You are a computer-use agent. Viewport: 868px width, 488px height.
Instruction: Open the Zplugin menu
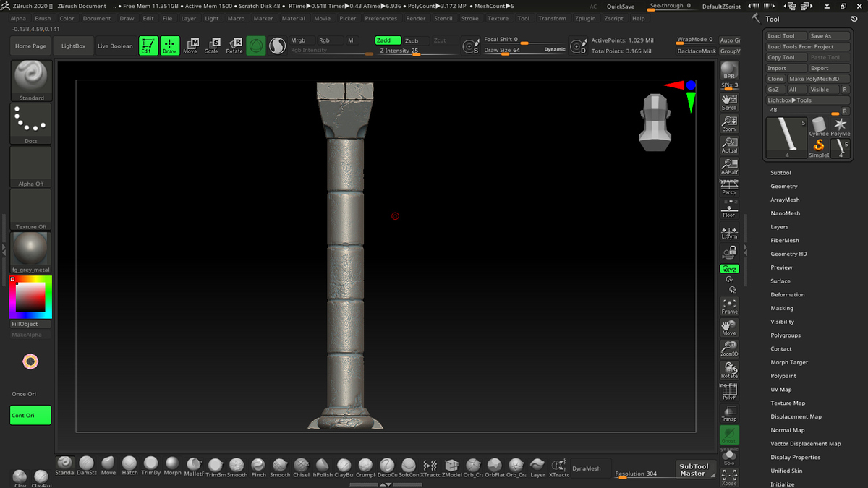point(586,18)
